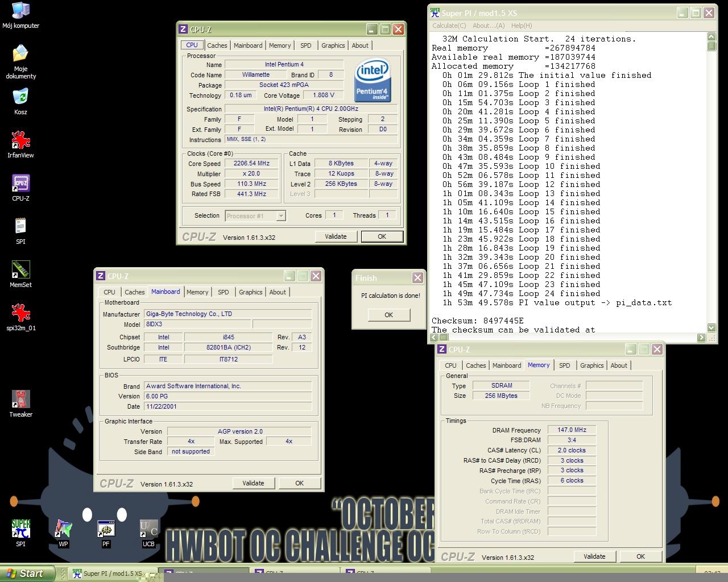This screenshot has width=728, height=582.
Task: Click the Core Speed 2206.54 MHz value
Action: pos(251,164)
